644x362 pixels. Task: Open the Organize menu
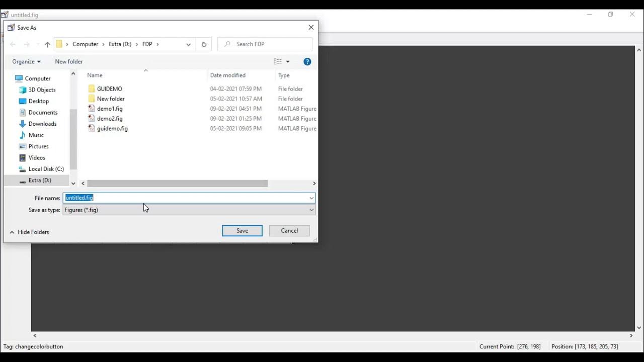[x=26, y=61]
